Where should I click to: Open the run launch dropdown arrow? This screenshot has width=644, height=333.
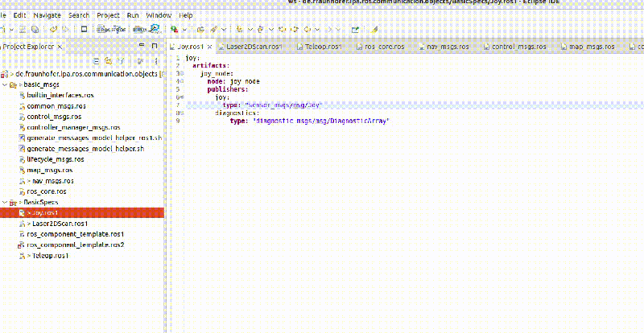(x=185, y=30)
